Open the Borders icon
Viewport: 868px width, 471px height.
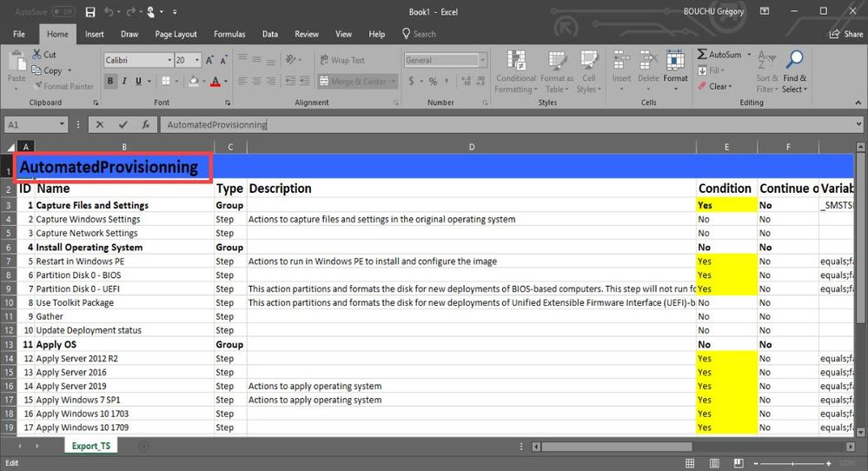pos(165,82)
